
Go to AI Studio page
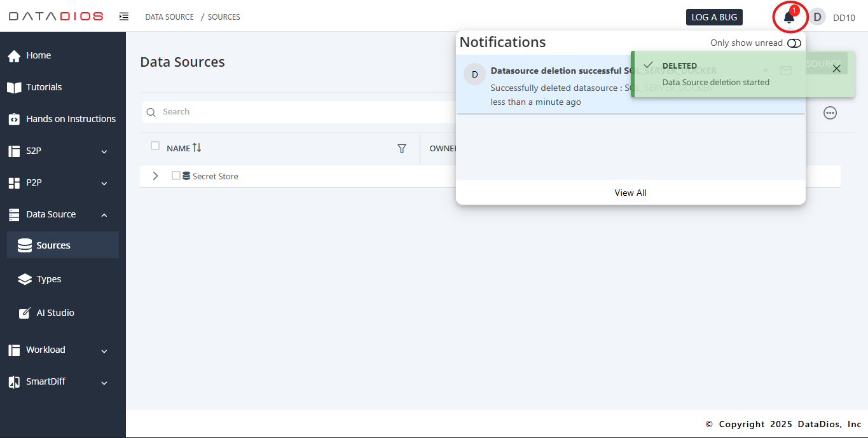(x=55, y=313)
